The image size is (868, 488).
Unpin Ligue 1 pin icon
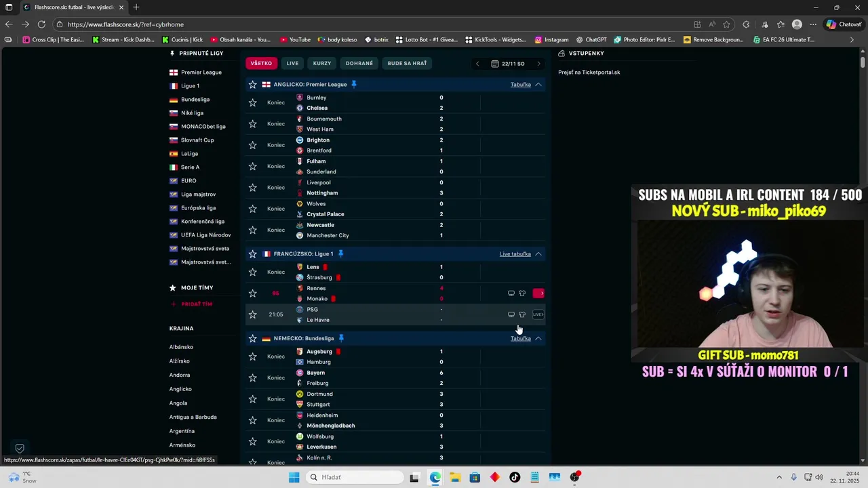[x=341, y=253]
